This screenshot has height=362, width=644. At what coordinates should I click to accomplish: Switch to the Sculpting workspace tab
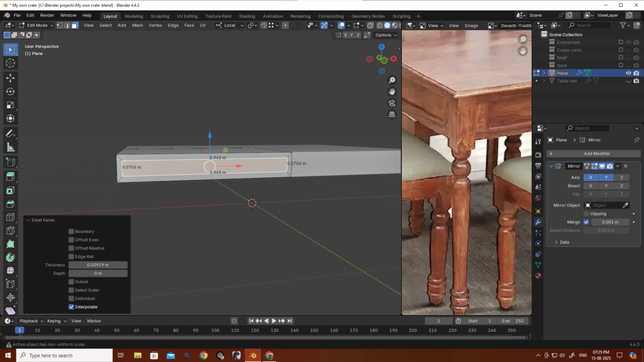(159, 16)
